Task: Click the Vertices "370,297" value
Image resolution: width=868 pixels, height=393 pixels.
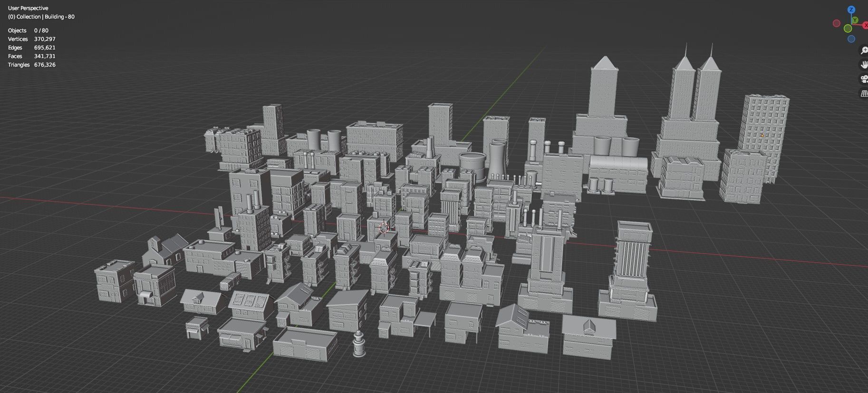Action: pyautogui.click(x=45, y=39)
